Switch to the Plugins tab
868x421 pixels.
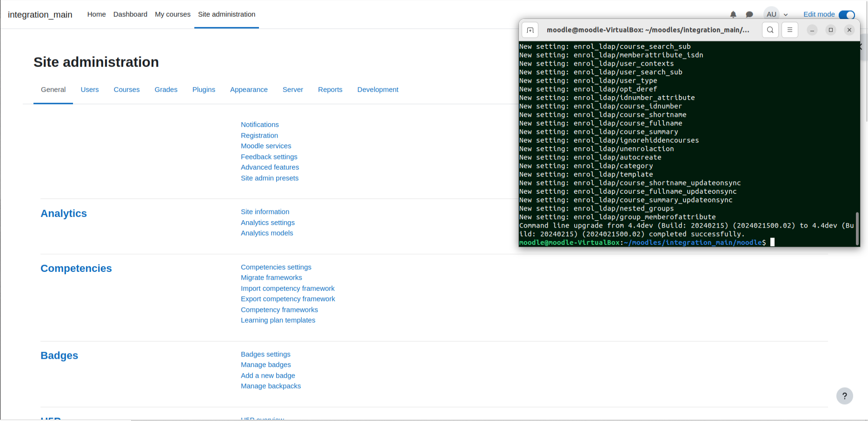[204, 90]
